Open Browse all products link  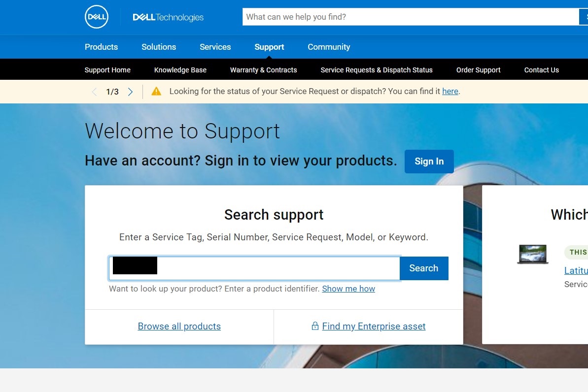pos(179,326)
